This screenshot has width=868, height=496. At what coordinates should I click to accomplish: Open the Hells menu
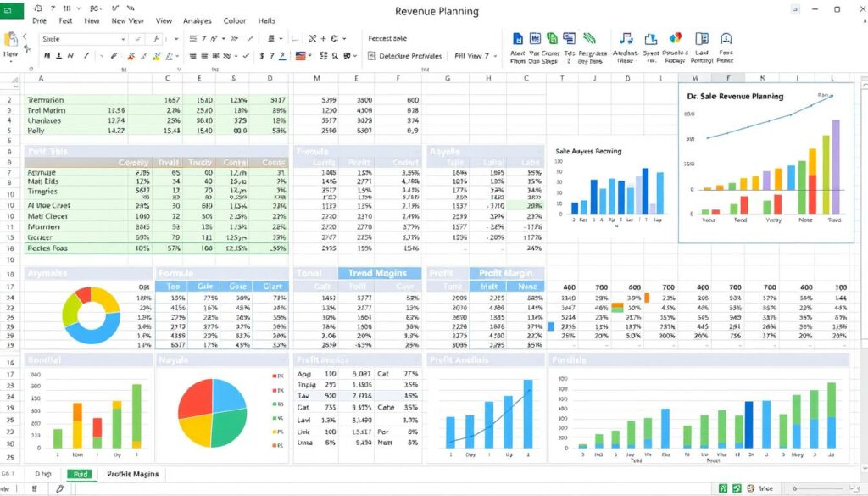click(x=266, y=20)
